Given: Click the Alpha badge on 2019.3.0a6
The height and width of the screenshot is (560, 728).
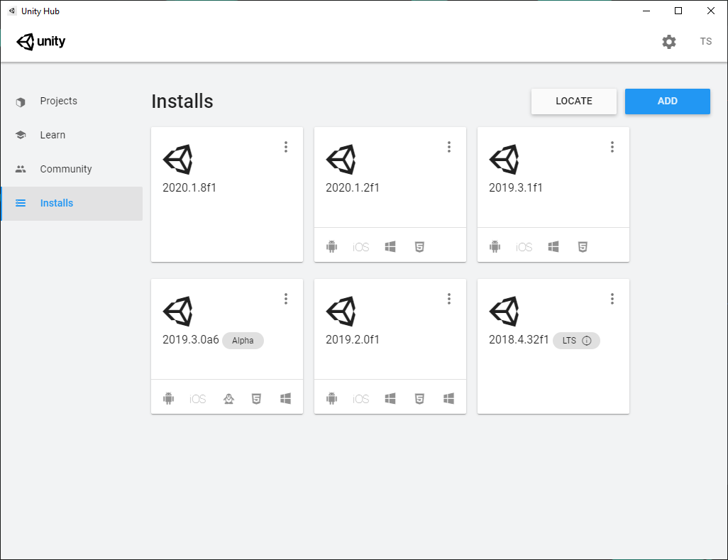Looking at the screenshot, I should tap(243, 341).
